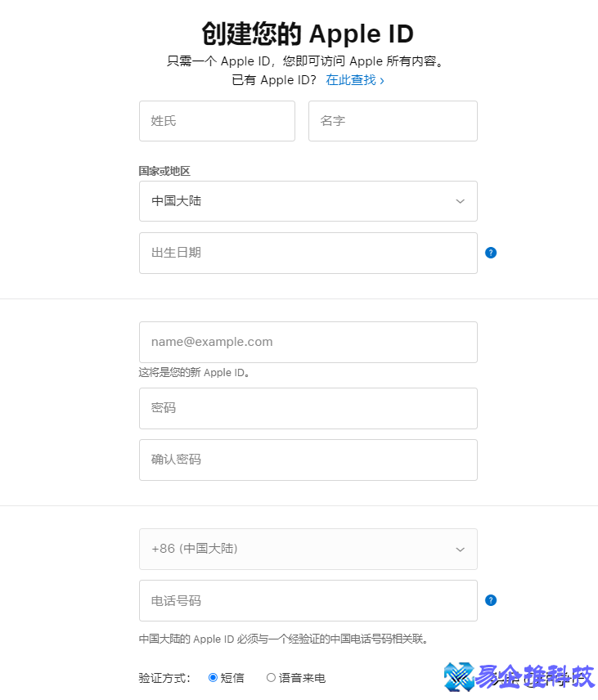Open the 国家或地区 dropdown showing 中国大陆

tap(308, 201)
